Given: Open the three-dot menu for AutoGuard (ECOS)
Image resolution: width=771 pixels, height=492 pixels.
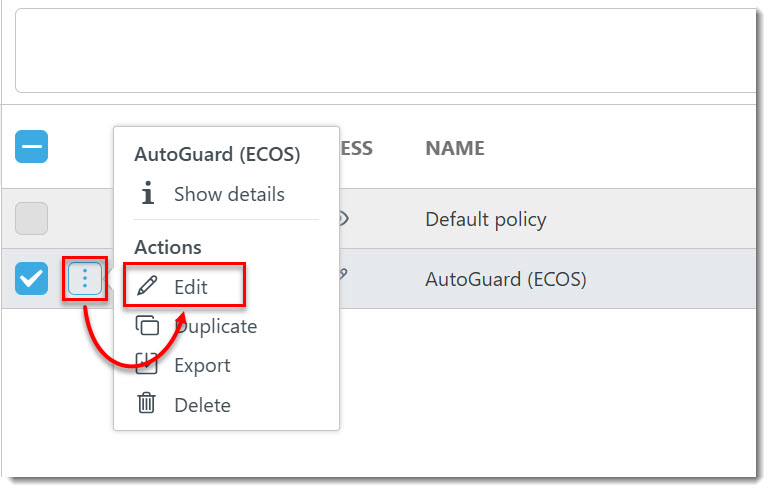Looking at the screenshot, I should click(85, 279).
